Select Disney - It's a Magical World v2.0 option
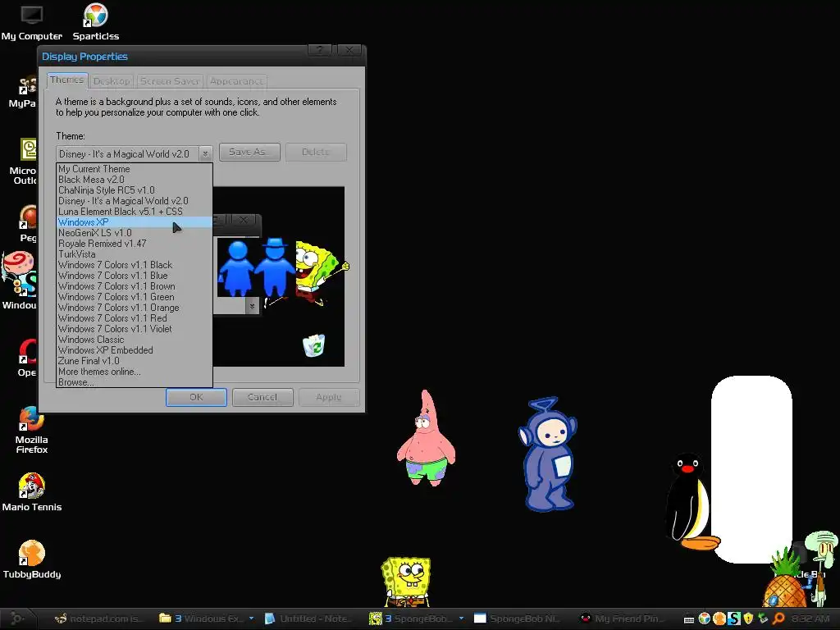840x630 pixels. 134,201
